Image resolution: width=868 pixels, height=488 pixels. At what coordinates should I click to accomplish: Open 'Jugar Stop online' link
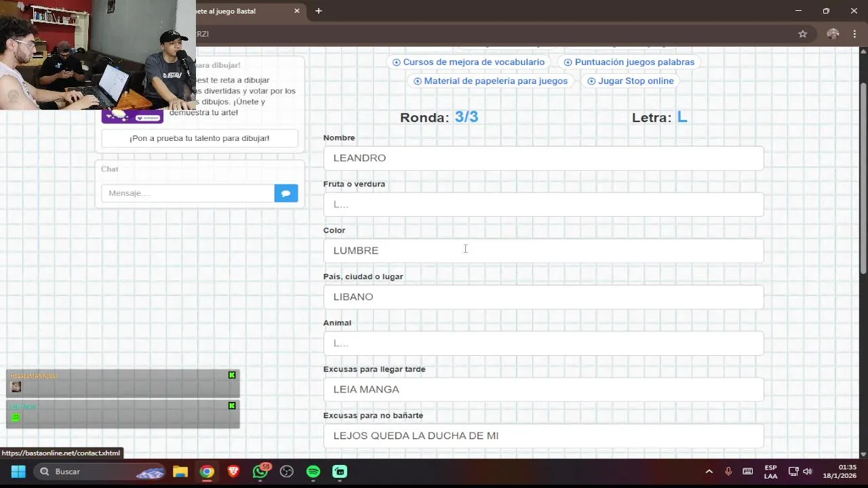point(631,81)
